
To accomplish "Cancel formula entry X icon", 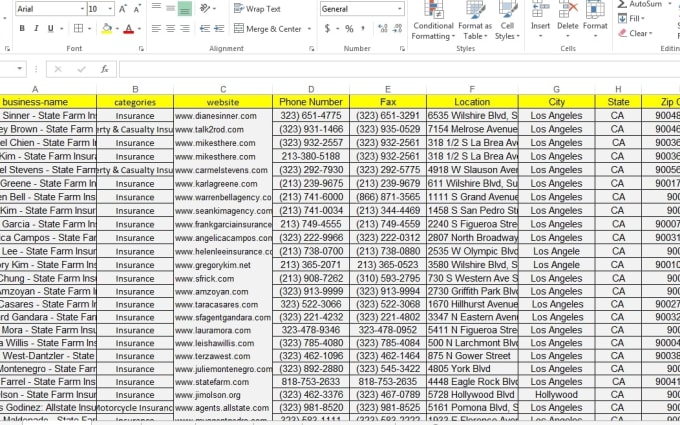I will [x=58, y=69].
